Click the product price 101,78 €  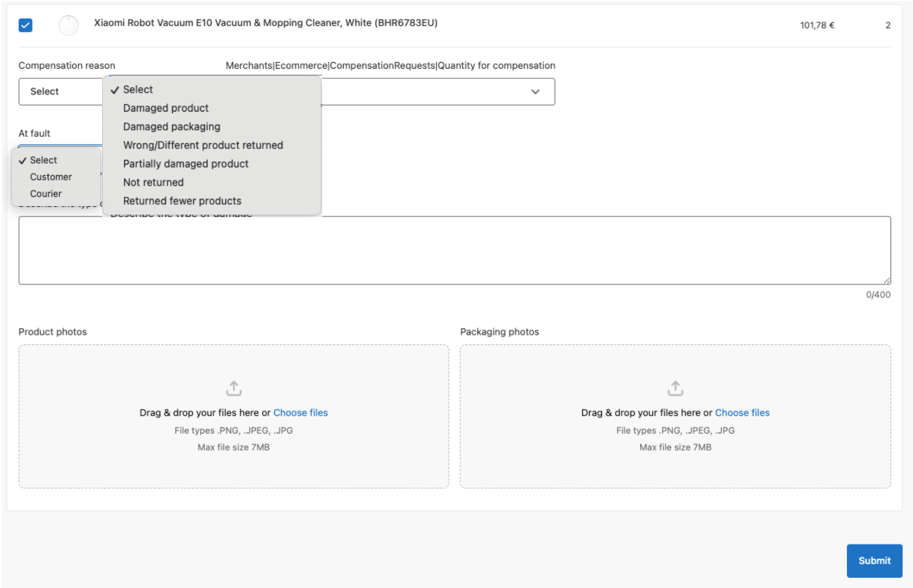(818, 26)
